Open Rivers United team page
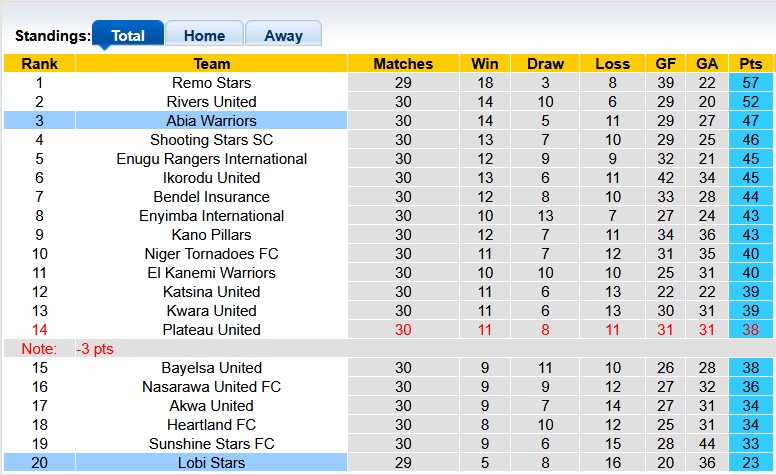This screenshot has width=776, height=475. tap(211, 102)
